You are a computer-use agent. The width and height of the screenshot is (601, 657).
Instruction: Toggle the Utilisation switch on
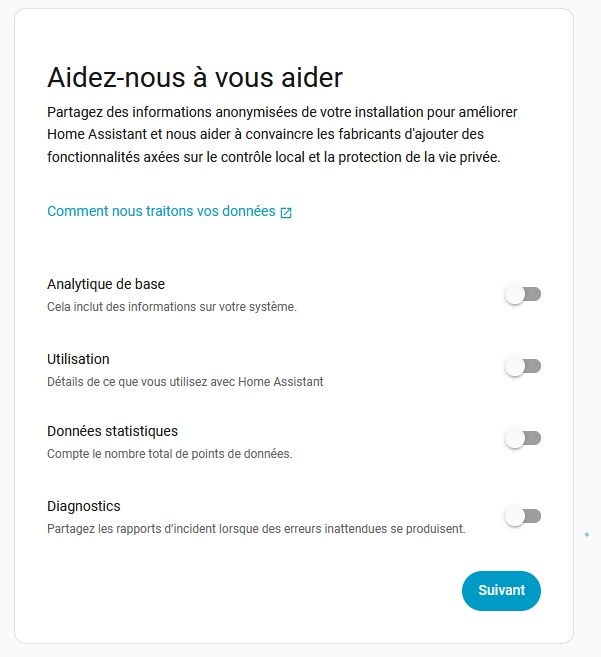tap(523, 367)
